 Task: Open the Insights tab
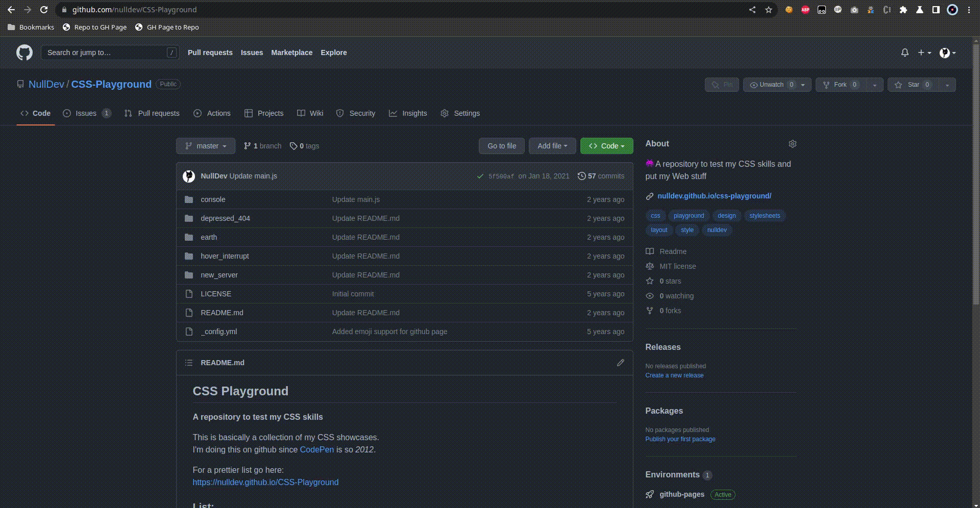coord(414,113)
